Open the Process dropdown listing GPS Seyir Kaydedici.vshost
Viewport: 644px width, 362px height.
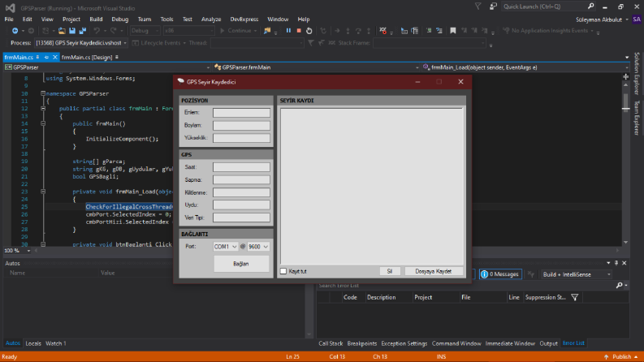coord(81,43)
